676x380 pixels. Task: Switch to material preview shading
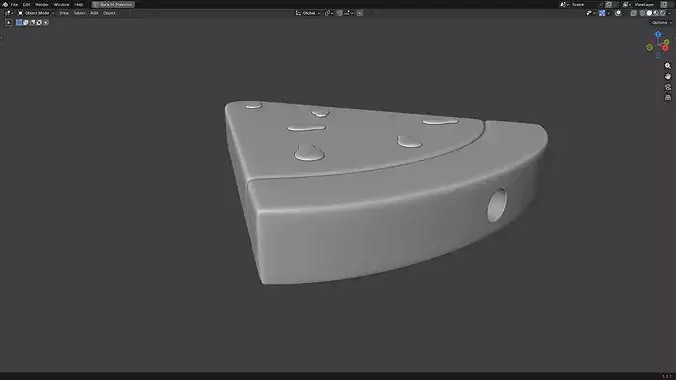coord(656,13)
